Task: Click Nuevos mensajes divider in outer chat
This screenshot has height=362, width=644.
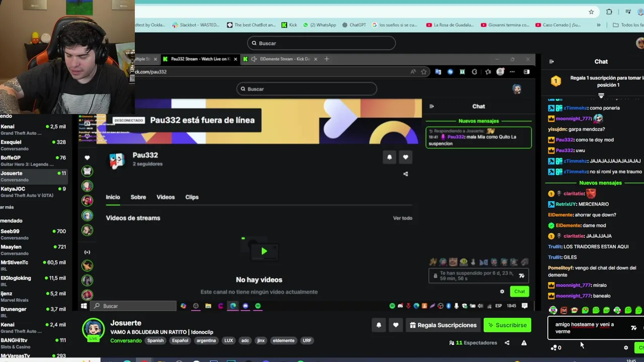Action: pos(600,183)
